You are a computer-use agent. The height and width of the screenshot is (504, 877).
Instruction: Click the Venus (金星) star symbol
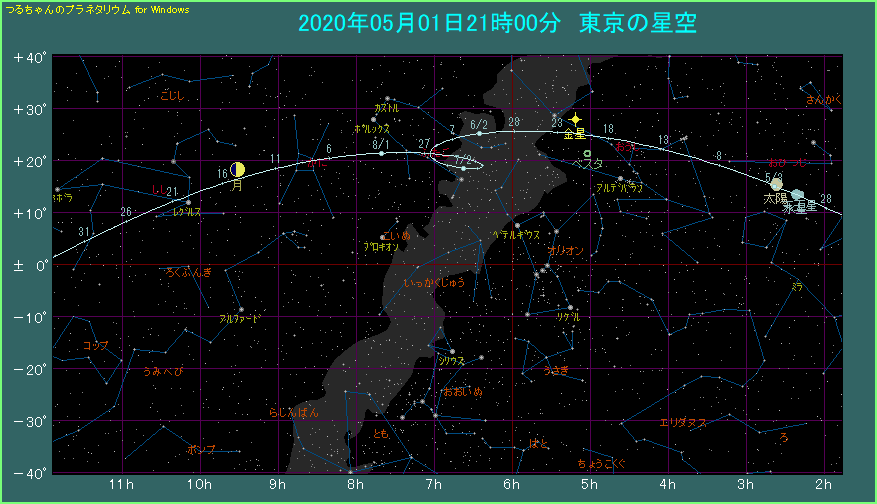(575, 119)
